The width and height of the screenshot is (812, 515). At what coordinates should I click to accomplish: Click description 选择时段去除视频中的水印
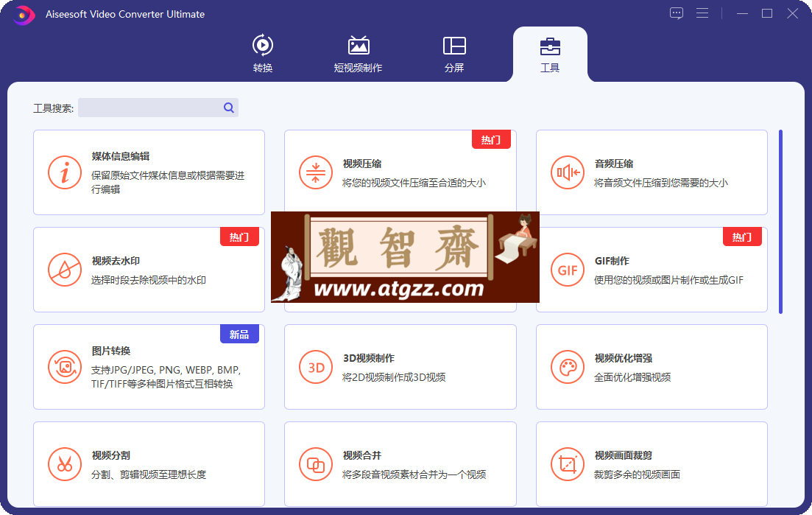(149, 280)
